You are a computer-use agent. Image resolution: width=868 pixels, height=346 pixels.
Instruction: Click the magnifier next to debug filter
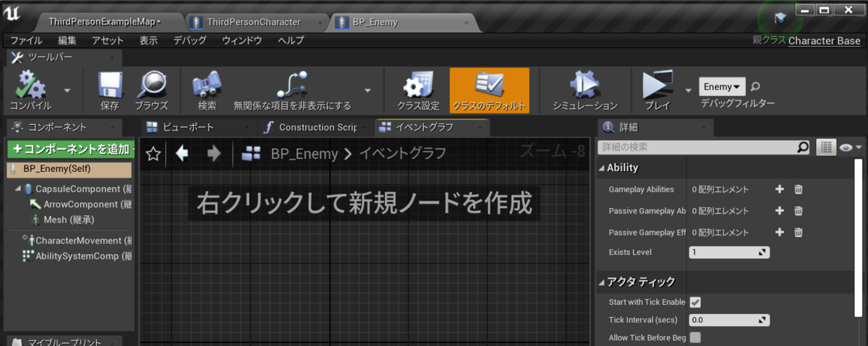[756, 87]
